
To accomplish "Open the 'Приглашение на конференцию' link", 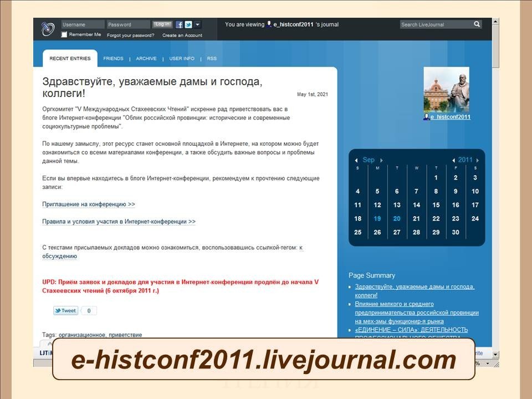I will click(x=89, y=204).
